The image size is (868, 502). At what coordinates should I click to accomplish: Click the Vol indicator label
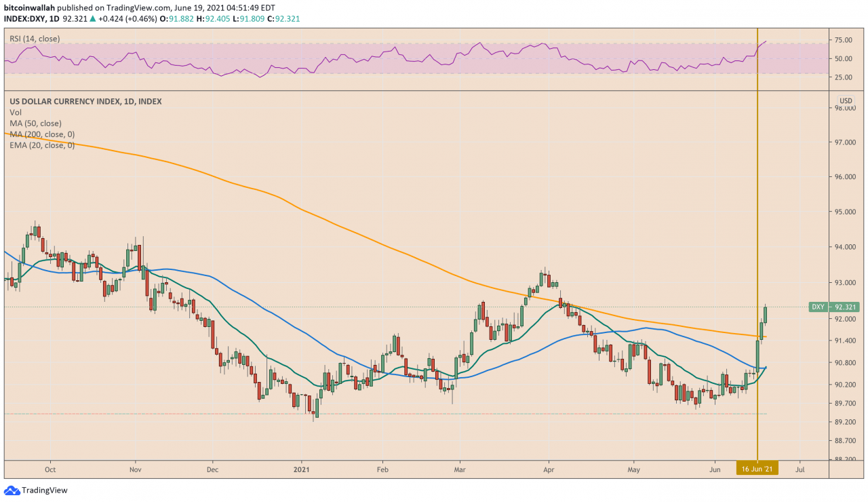coord(16,113)
